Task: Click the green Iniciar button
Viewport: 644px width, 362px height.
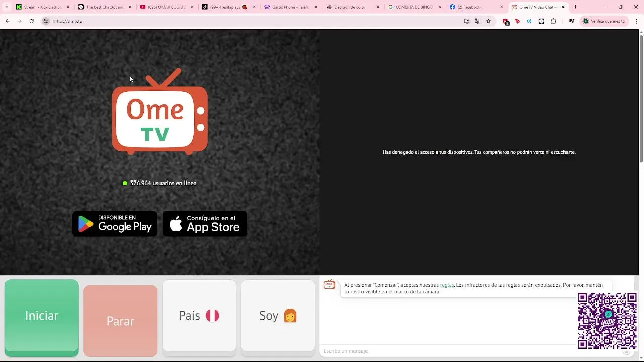Action: click(42, 315)
